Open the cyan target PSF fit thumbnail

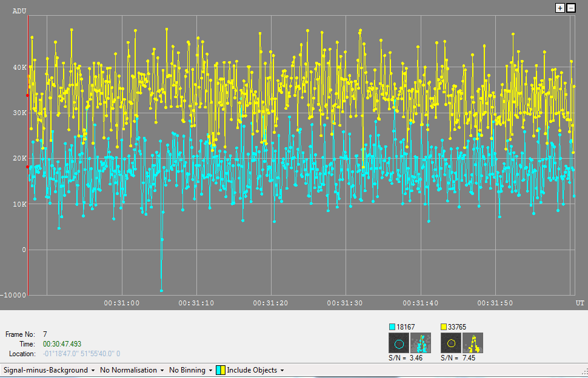click(419, 344)
